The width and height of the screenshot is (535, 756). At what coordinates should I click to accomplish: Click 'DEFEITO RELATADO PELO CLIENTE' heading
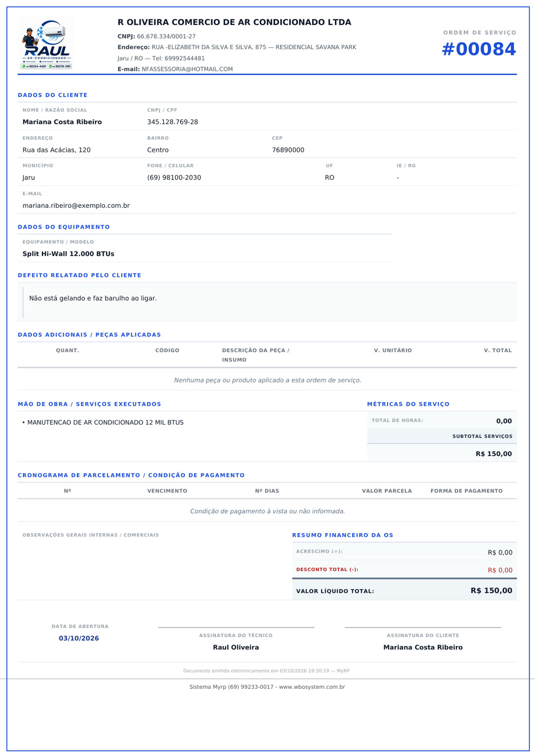coord(80,275)
